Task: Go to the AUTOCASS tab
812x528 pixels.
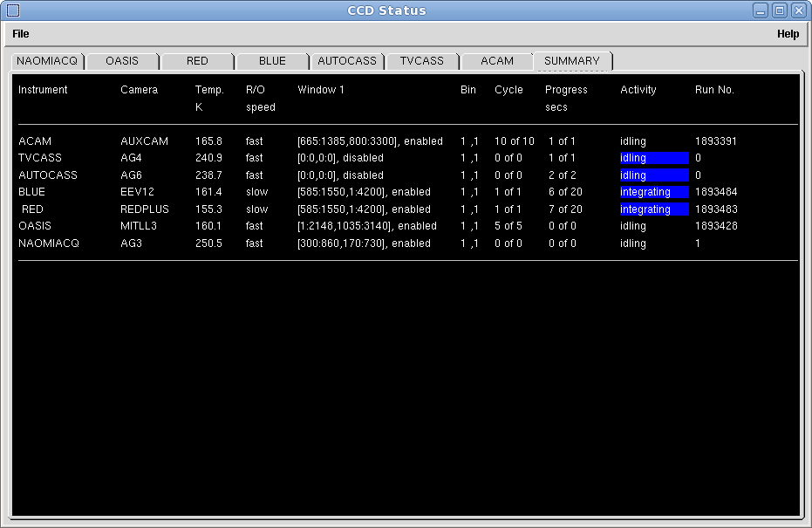Action: [347, 61]
